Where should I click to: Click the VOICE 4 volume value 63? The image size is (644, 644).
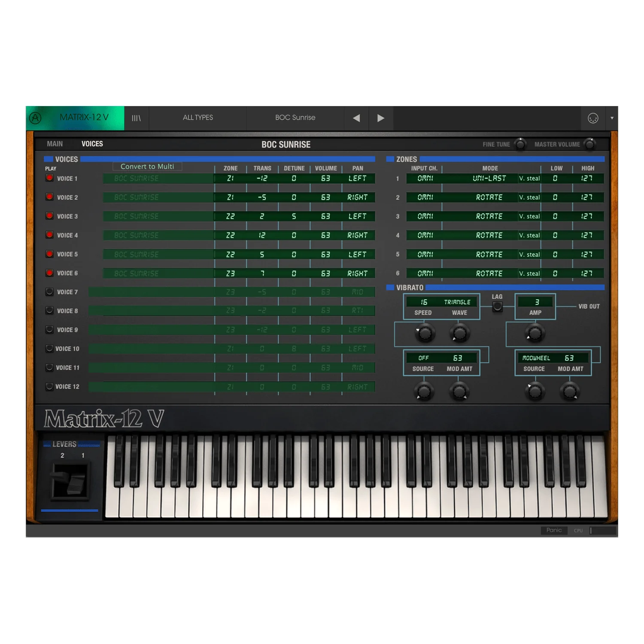pos(326,235)
